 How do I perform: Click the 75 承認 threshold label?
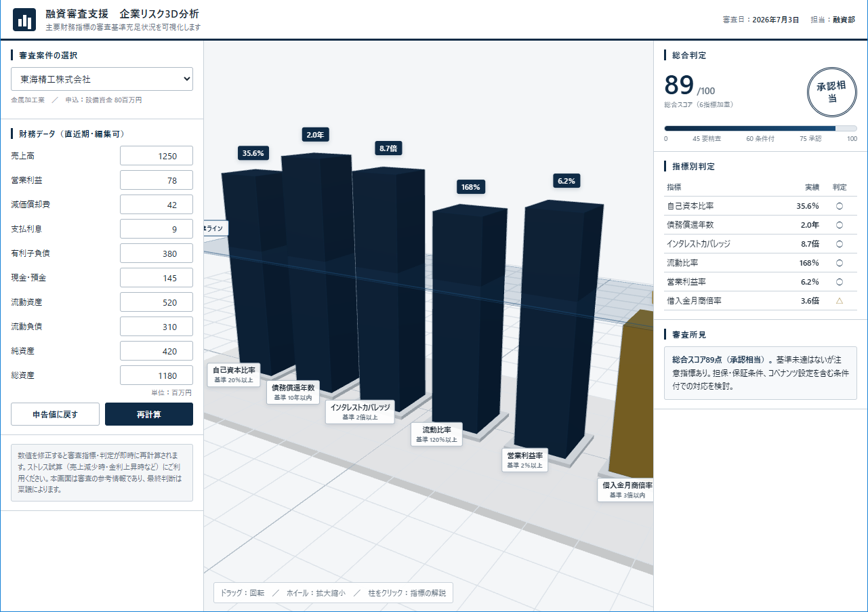pos(810,138)
